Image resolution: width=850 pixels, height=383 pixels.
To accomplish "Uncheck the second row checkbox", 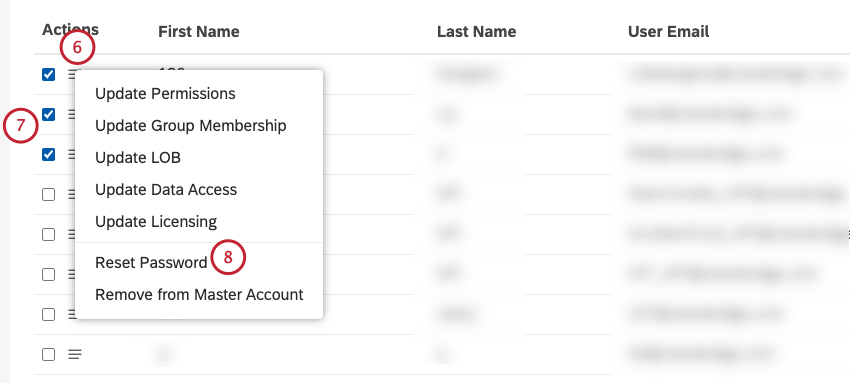I will [48, 115].
